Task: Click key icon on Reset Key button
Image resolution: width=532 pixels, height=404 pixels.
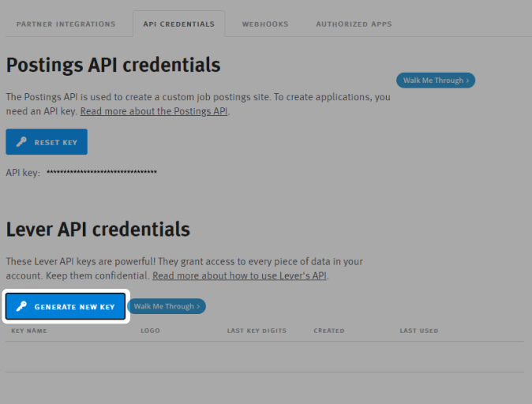Action: (x=21, y=142)
